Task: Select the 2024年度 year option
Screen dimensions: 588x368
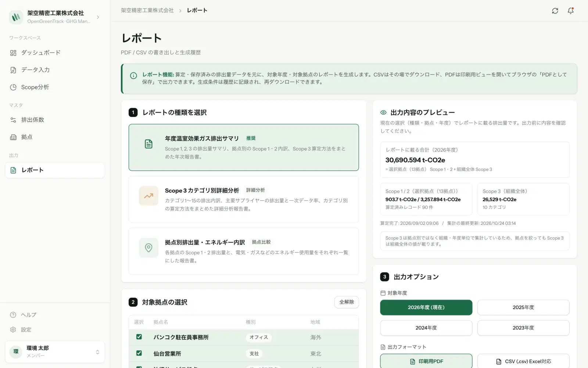Action: tap(426, 328)
